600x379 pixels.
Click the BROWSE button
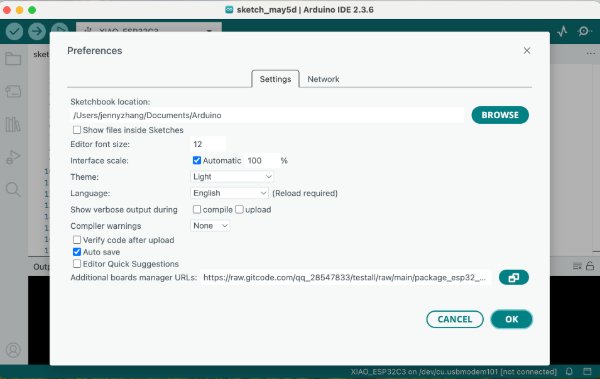click(500, 115)
